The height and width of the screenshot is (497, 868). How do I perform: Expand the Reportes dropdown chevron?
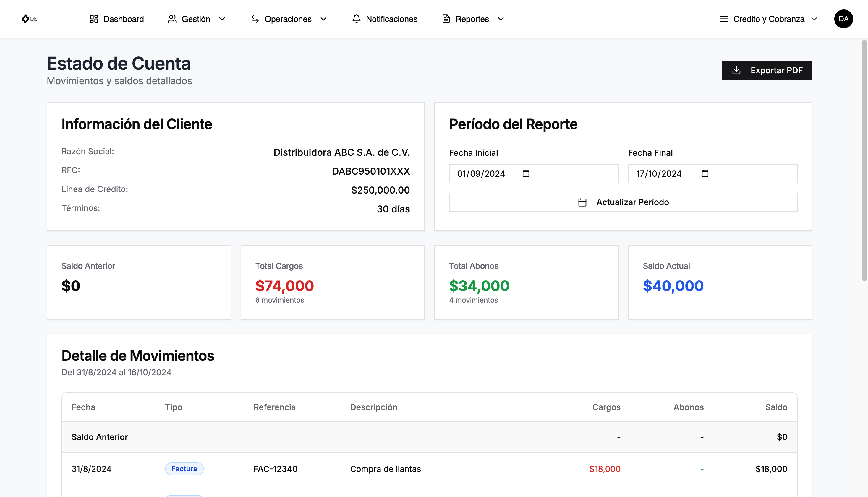tap(501, 19)
